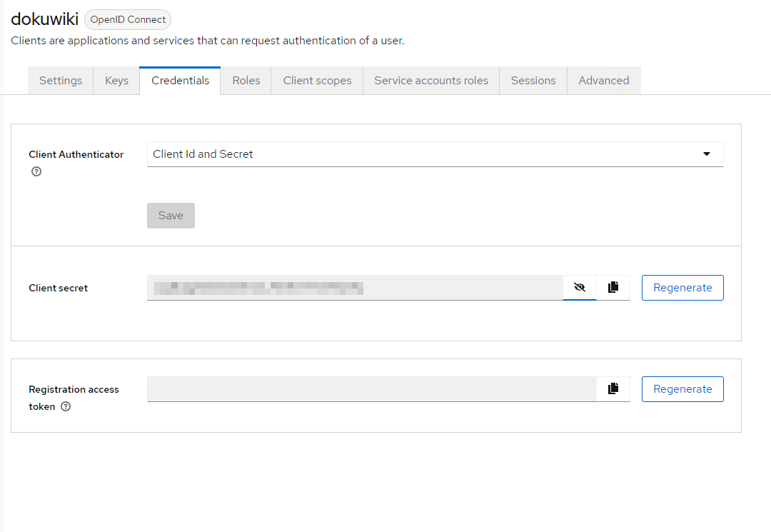Open the Advanced tab
Viewport: 771px width, 532px height.
click(604, 81)
